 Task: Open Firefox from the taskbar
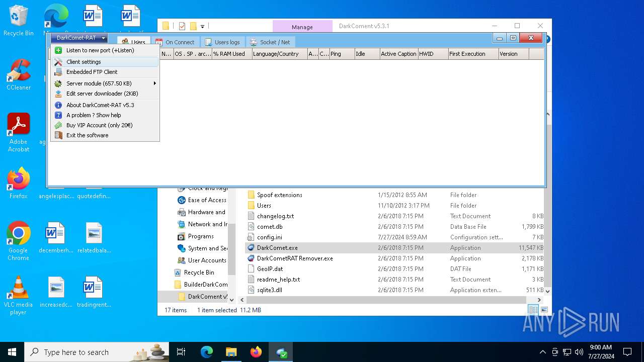click(256, 352)
